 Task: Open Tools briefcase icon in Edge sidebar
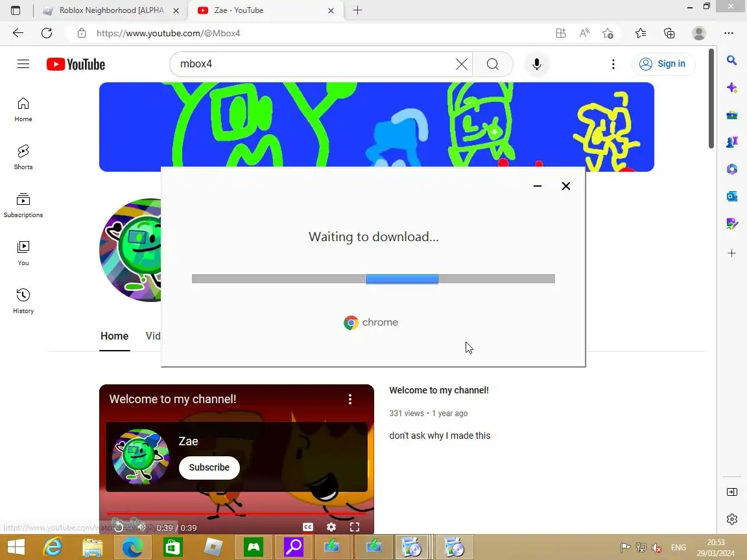731,115
